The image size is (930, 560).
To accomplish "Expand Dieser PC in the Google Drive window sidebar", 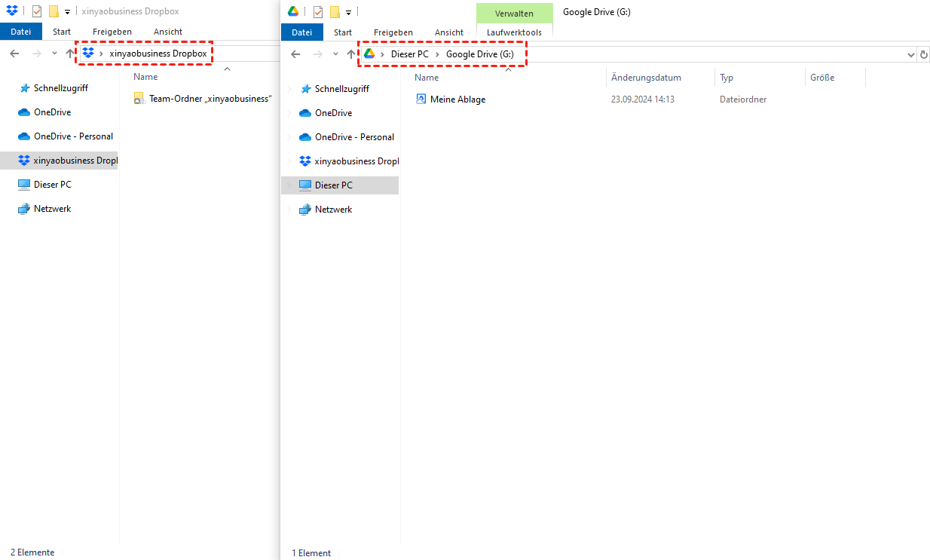I will [x=289, y=185].
